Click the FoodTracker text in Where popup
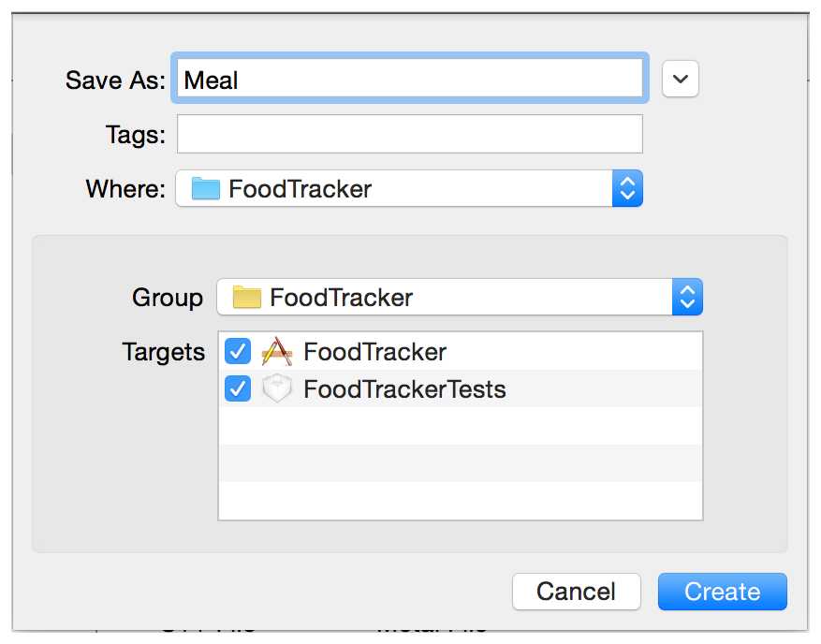Screen dimensions: 821x644 [x=300, y=189]
